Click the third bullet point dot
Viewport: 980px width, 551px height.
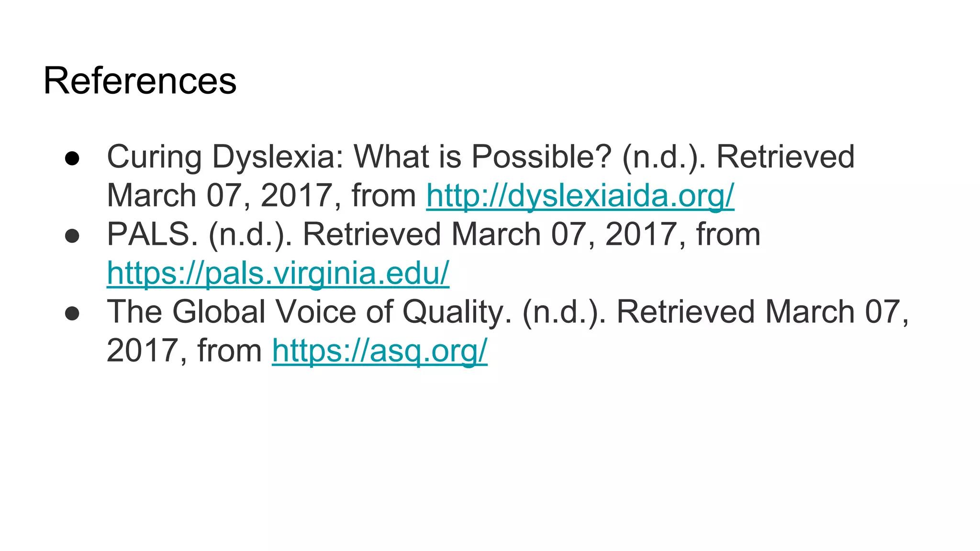point(72,313)
